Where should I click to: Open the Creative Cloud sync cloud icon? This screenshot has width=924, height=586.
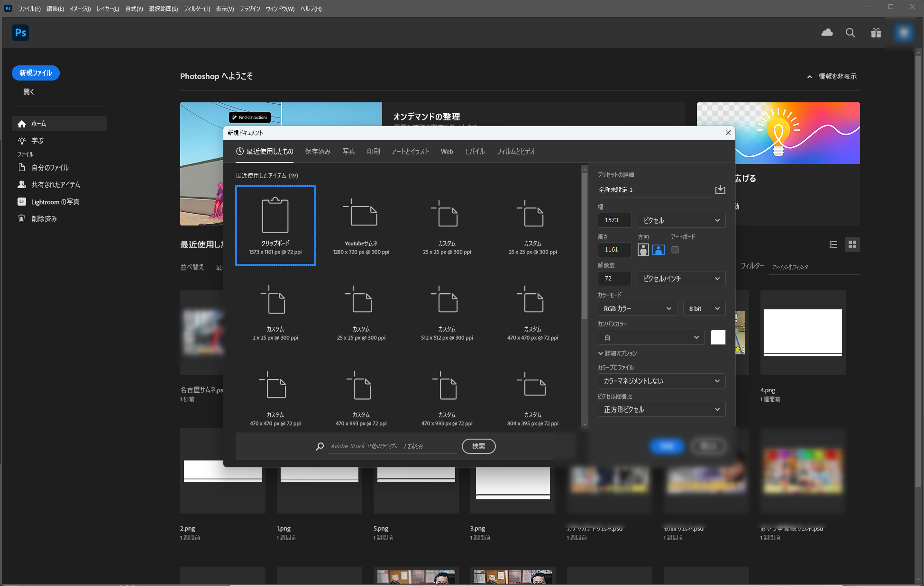pyautogui.click(x=827, y=33)
